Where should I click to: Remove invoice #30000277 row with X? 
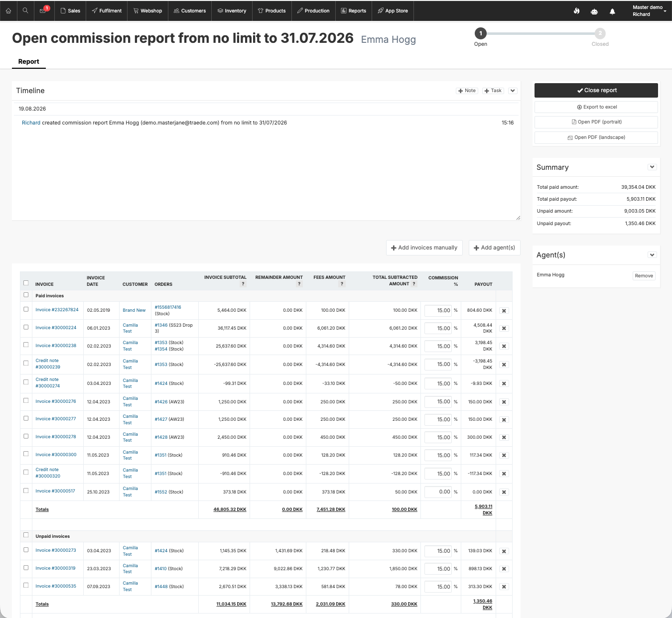(x=504, y=420)
